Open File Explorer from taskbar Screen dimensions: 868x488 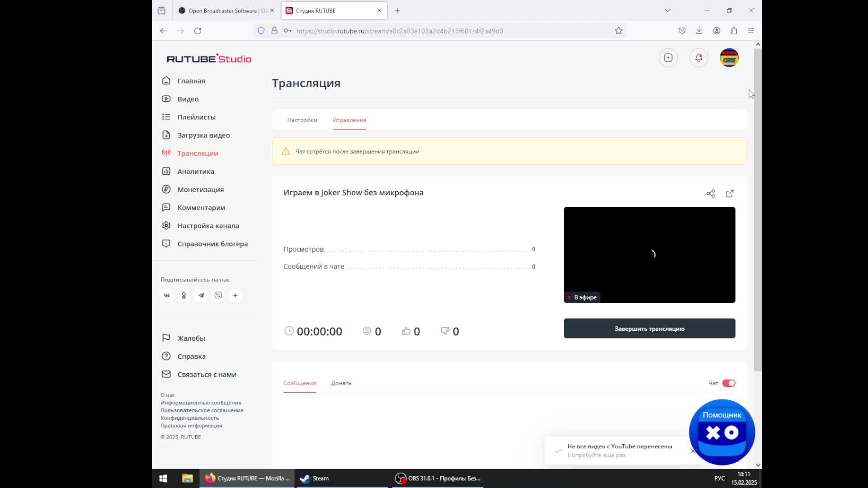187,478
